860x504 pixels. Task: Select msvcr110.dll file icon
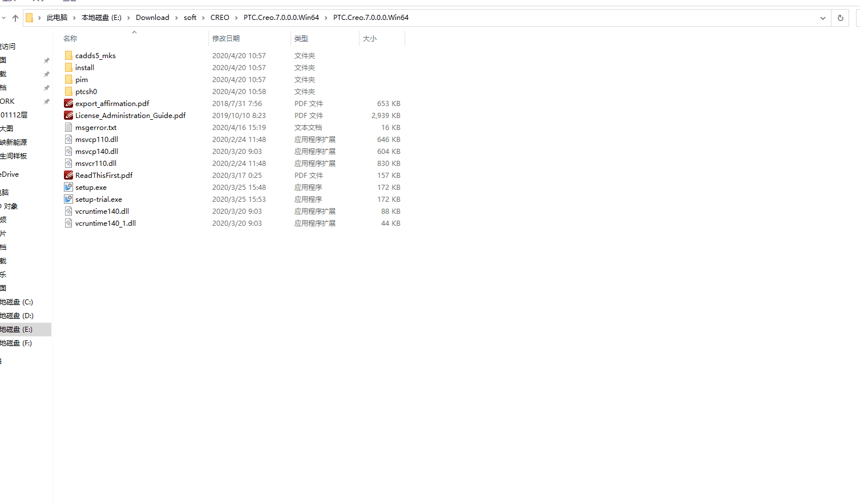coord(68,163)
